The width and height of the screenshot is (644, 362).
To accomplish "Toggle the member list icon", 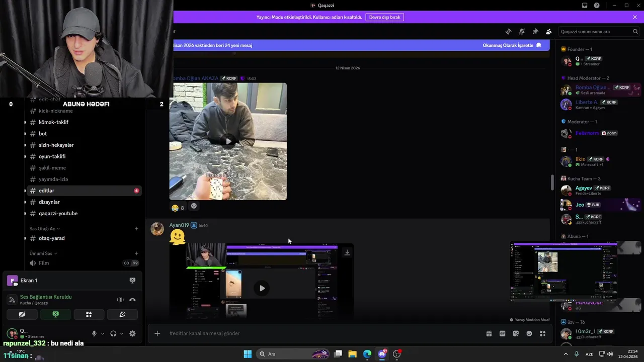I will tap(549, 31).
